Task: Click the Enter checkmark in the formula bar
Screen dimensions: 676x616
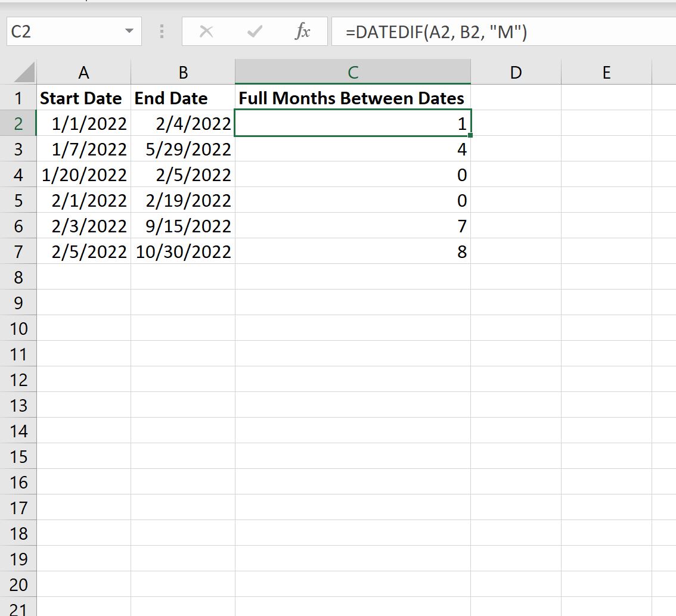Action: [255, 32]
